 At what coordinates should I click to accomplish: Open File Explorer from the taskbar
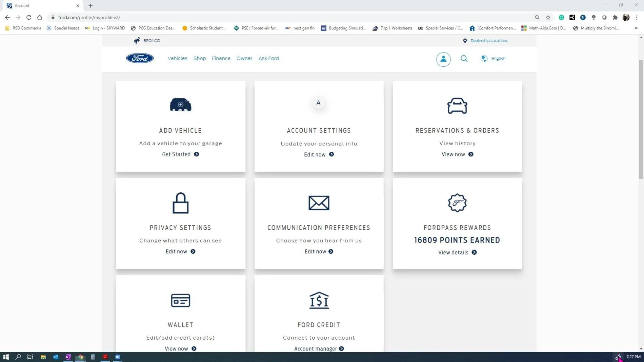43,357
